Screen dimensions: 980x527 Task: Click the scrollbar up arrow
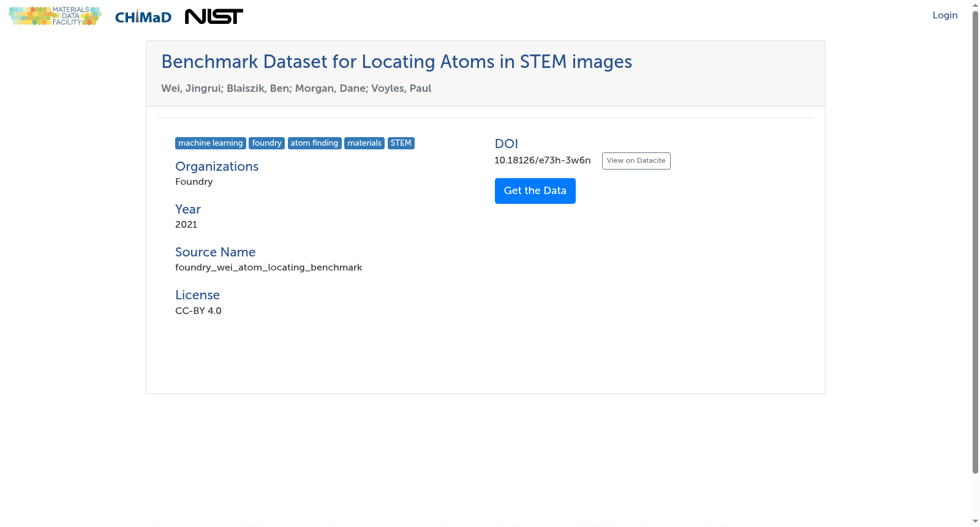[x=975, y=5]
